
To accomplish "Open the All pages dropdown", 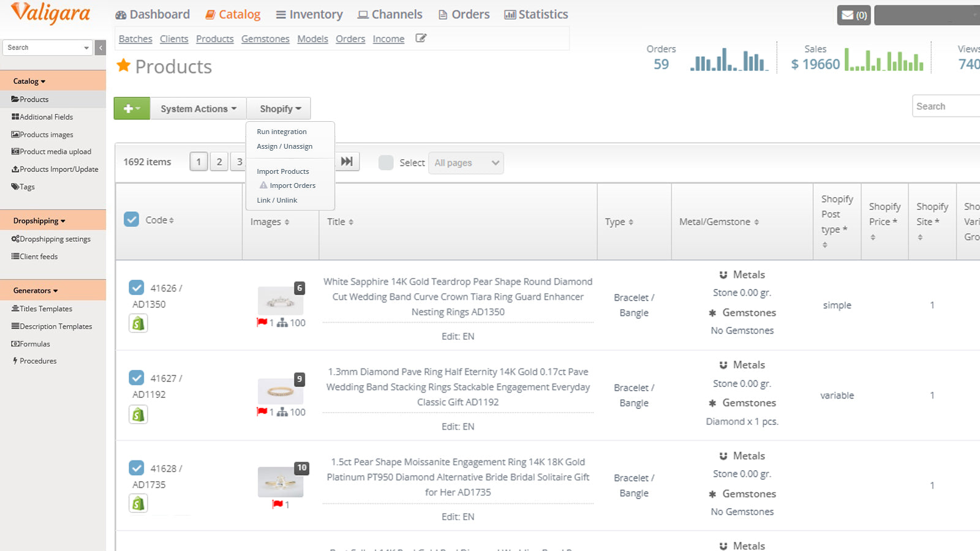I will point(466,163).
